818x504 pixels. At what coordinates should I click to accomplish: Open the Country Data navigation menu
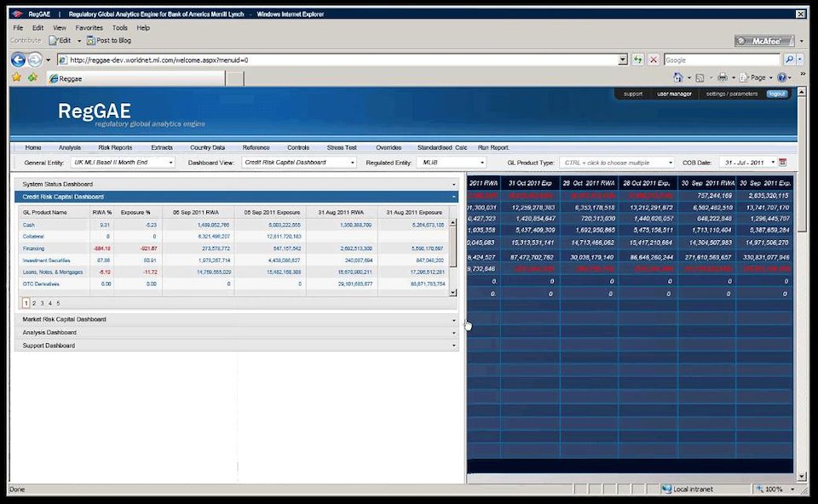208,147
